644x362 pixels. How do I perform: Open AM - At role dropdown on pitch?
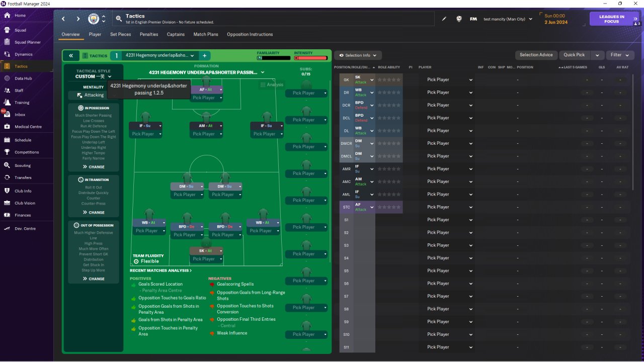(x=221, y=126)
